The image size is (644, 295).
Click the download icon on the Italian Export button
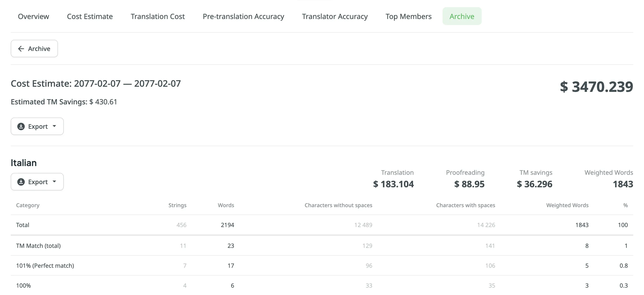coord(21,182)
